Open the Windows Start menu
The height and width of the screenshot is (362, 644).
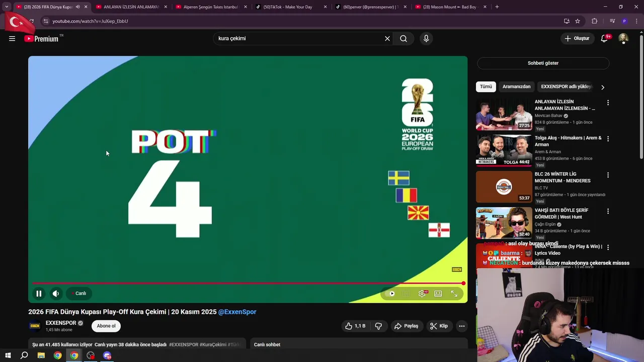point(8,355)
